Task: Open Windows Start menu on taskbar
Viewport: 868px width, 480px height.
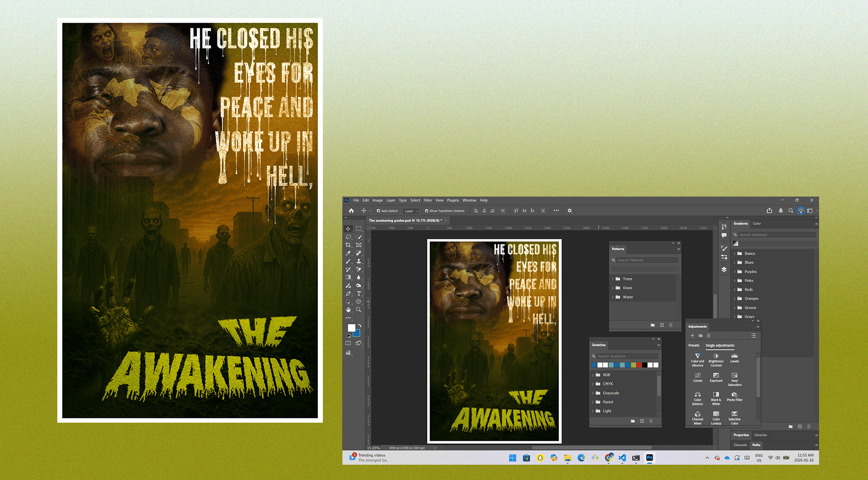Action: tap(513, 458)
